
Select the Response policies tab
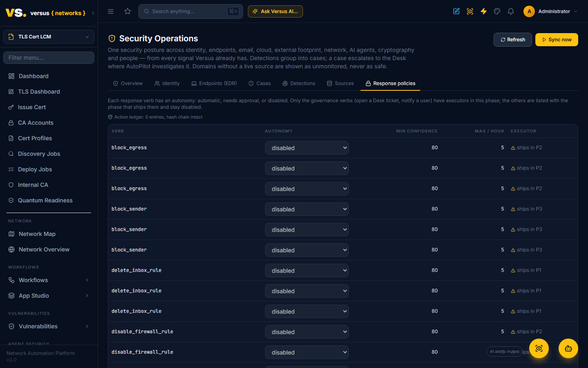point(390,83)
